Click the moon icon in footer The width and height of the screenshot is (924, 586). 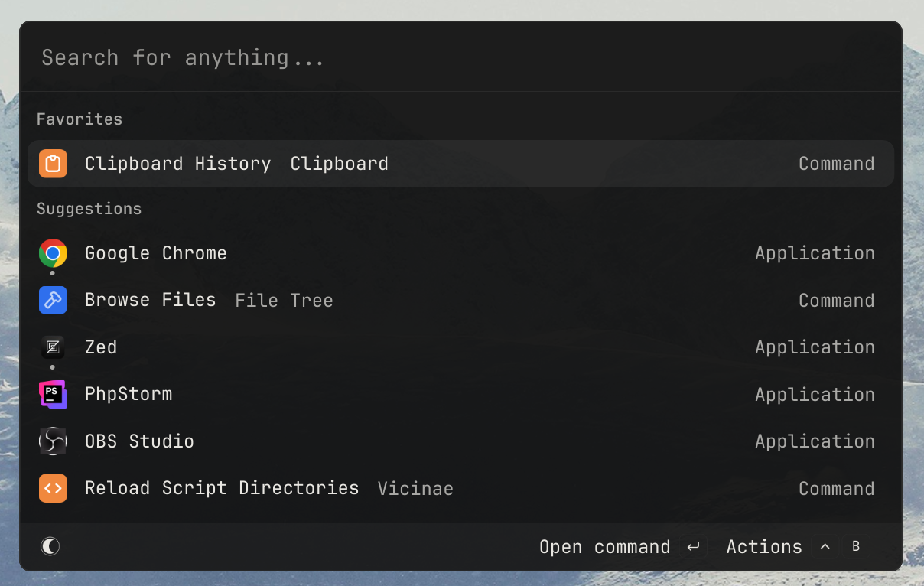(x=50, y=546)
